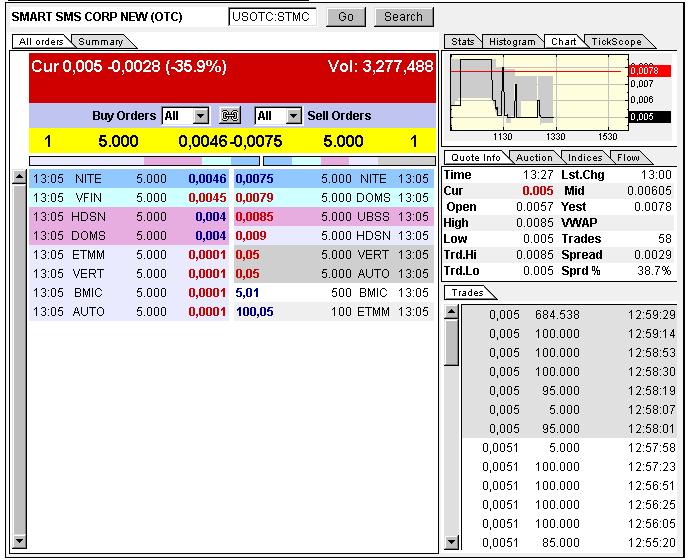
Task: Click the order book scroll up arrow
Action: pos(18,178)
